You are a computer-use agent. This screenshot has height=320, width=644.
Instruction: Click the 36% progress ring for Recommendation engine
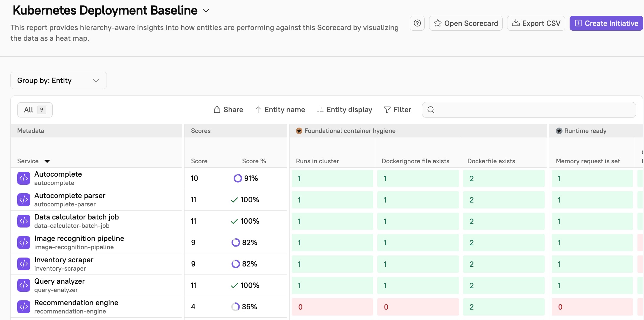(235, 307)
